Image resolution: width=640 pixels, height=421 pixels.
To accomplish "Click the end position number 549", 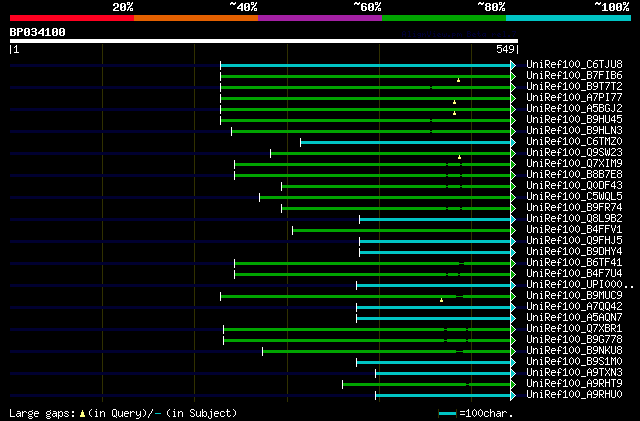I will click(505, 49).
